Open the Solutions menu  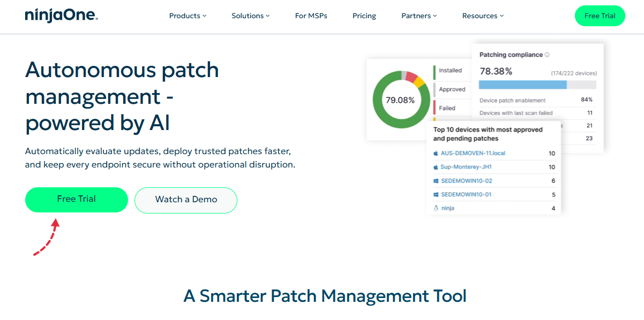pyautogui.click(x=251, y=16)
